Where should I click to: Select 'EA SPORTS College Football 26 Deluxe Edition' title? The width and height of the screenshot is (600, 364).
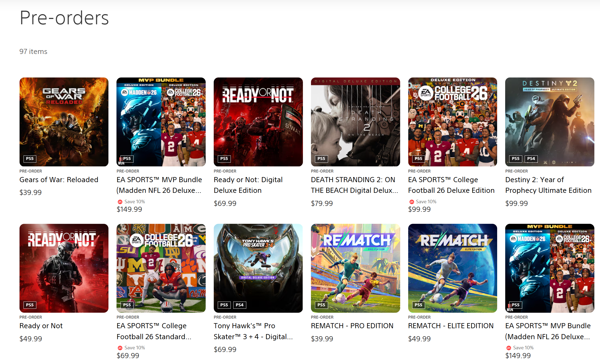tap(451, 185)
